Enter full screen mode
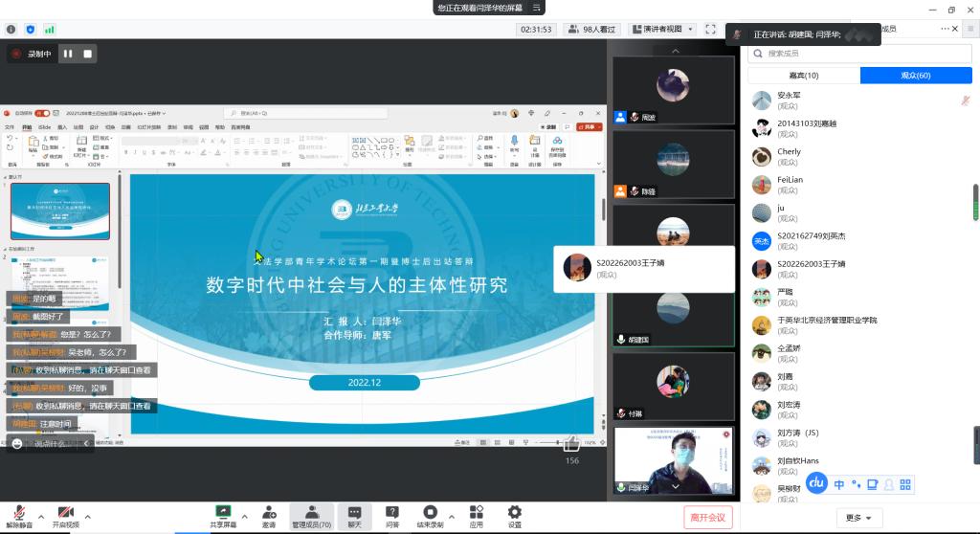This screenshot has width=980, height=534. 711,30
